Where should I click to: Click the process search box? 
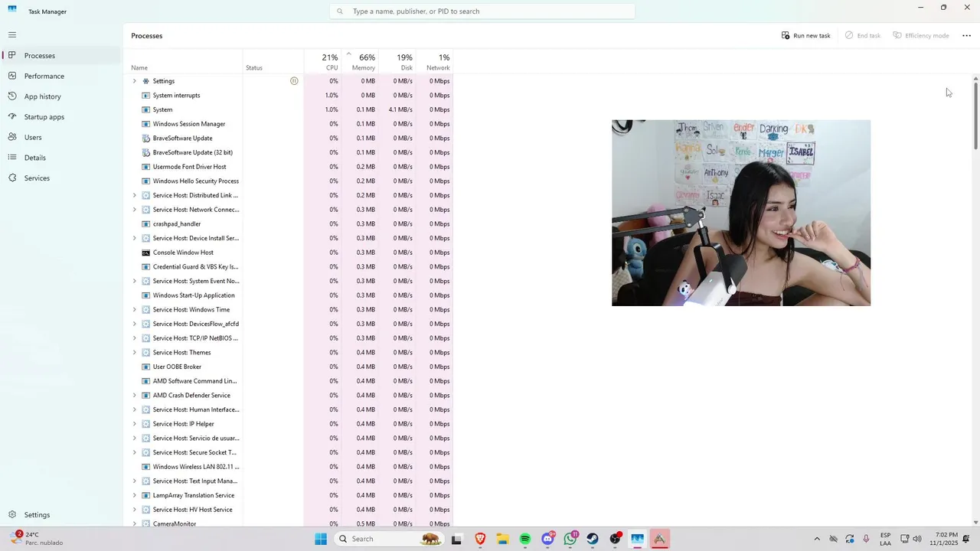[x=482, y=11]
